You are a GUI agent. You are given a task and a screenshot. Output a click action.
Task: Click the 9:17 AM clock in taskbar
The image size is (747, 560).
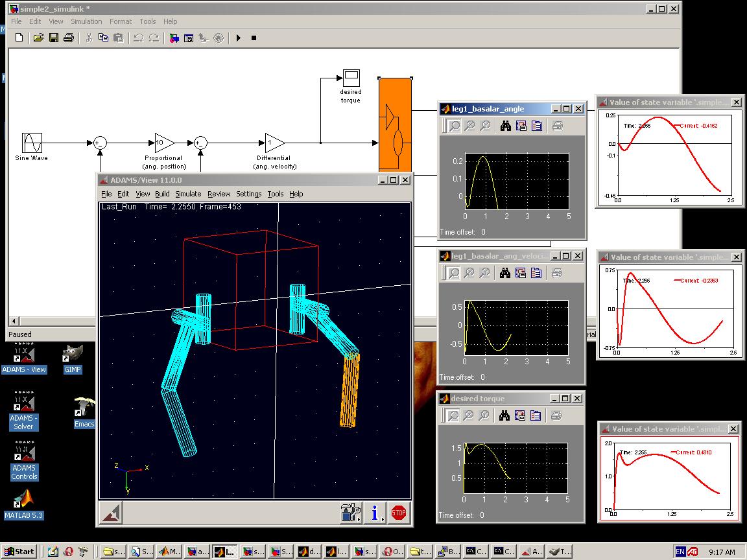pos(722,552)
